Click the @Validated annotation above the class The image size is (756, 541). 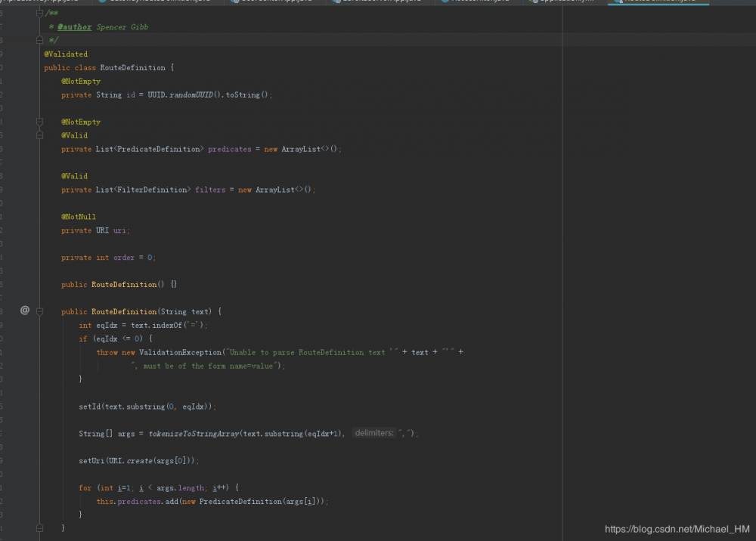click(x=66, y=54)
